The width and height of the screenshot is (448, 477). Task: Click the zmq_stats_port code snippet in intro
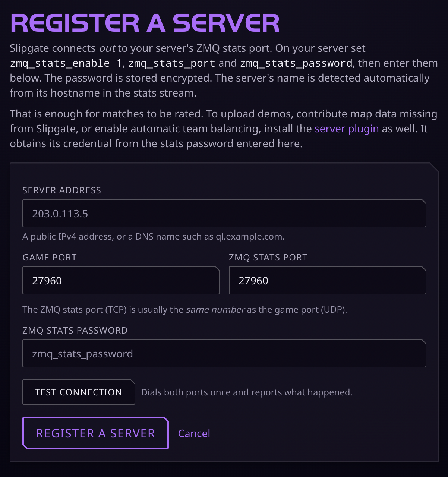pos(172,63)
